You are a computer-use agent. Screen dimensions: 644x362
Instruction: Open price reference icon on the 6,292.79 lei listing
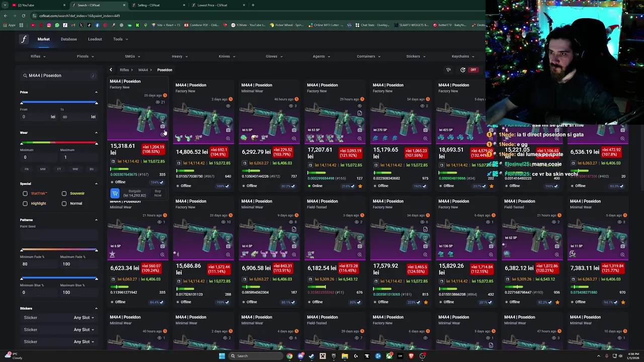coord(245,163)
